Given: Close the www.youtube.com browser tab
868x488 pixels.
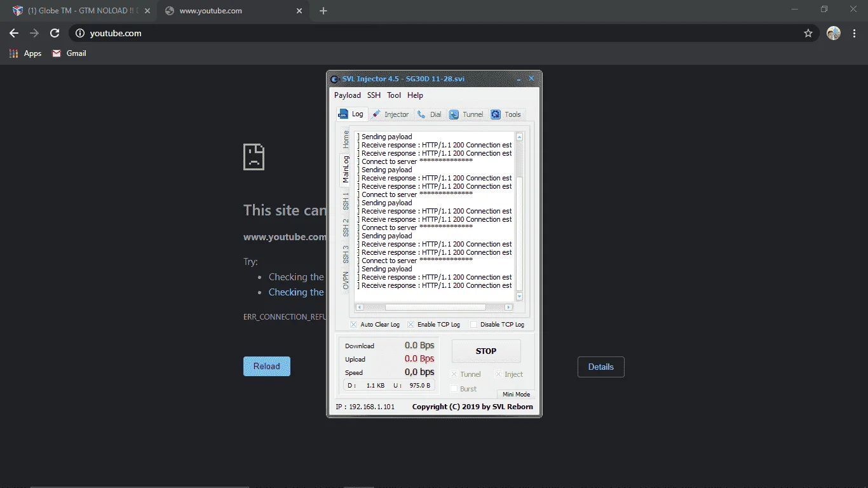Looking at the screenshot, I should coord(300,11).
